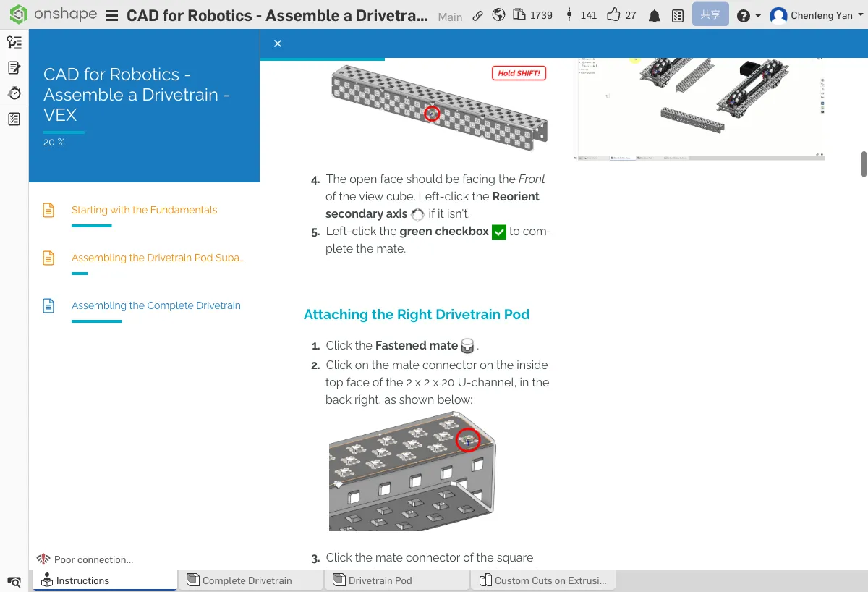Click the vertical scrollbar thumb
Screen dimensions: 868x592
tap(864, 164)
